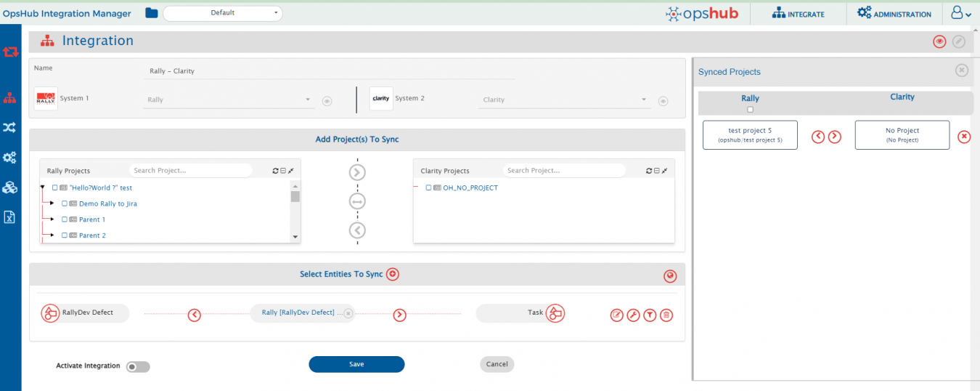Click the Save button
980x391 pixels.
pyautogui.click(x=356, y=364)
